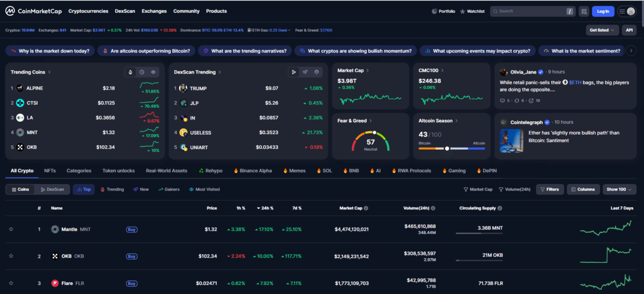
Task: Open the Watchlist star link
Action: point(472,11)
